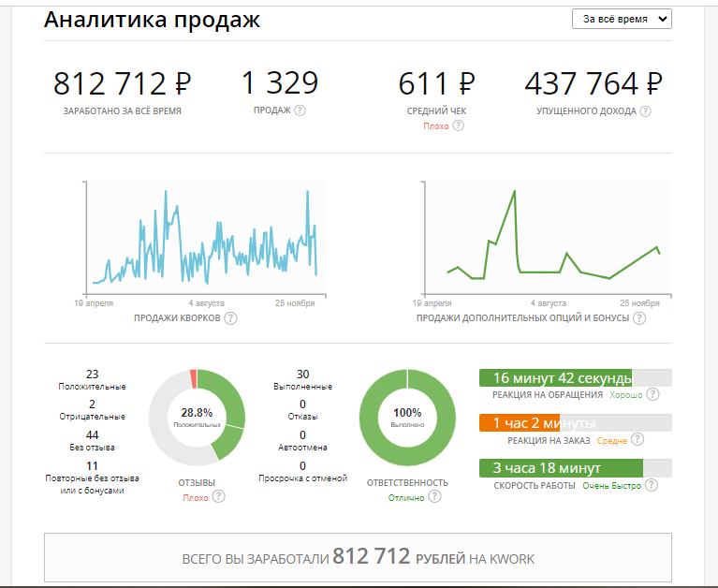718x588 pixels.
Task: Click the 'ОТЗЫВЫ' label
Action: tap(197, 483)
